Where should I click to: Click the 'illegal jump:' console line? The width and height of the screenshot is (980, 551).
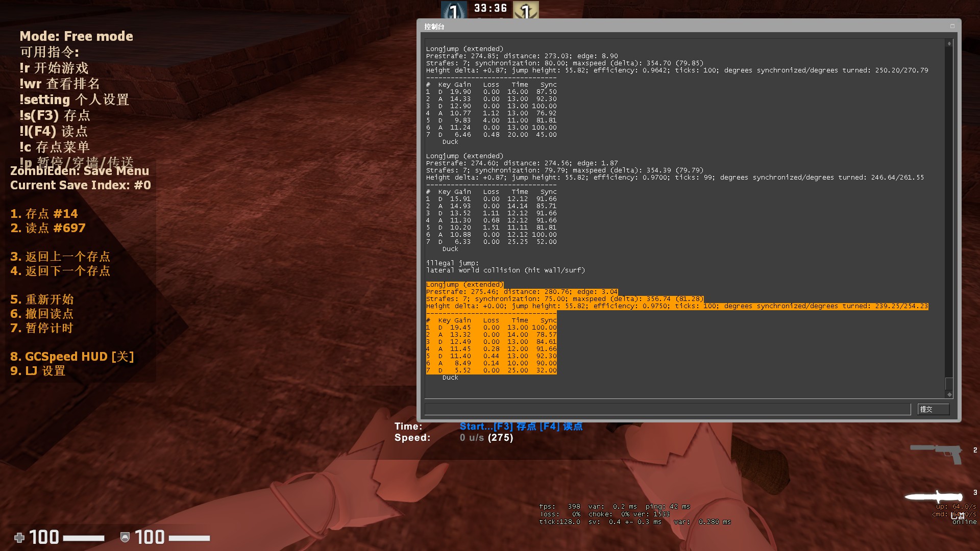point(452,263)
